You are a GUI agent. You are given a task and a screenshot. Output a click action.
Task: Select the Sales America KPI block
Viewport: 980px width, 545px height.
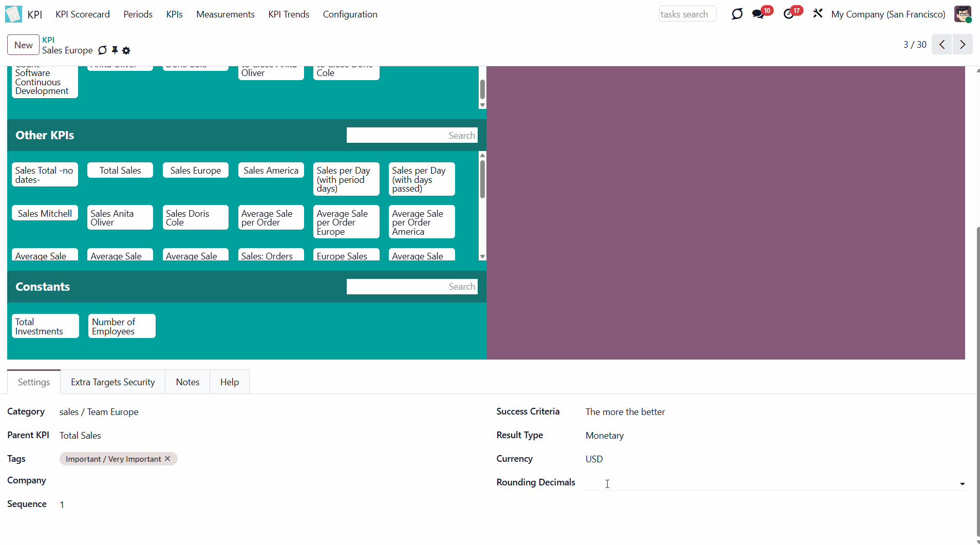271,171
